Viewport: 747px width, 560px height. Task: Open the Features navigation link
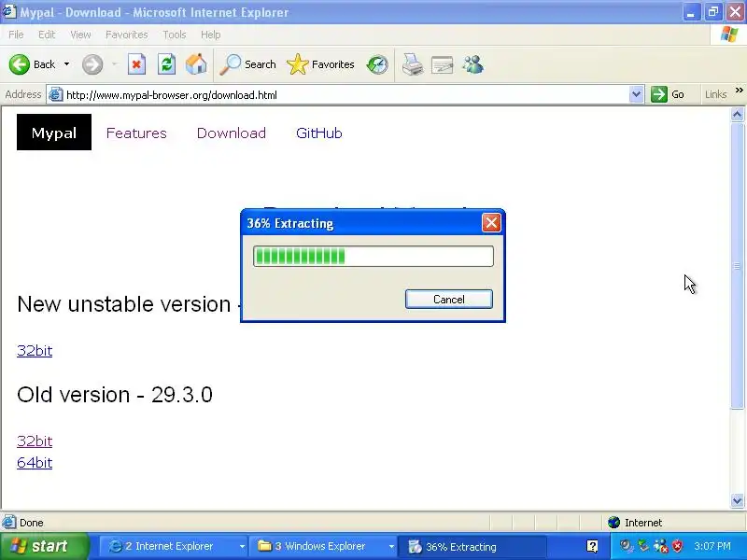pos(136,133)
